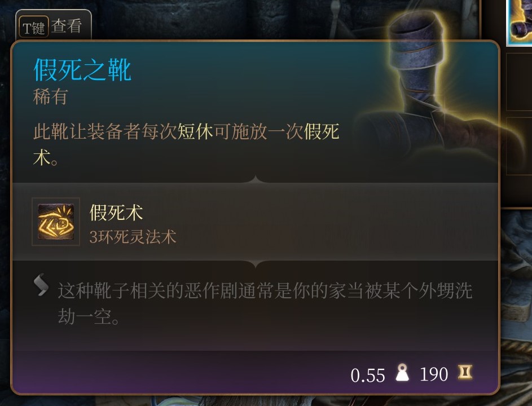The width and height of the screenshot is (532, 406).
Task: Click the item title 假死之靴
Action: pos(82,70)
